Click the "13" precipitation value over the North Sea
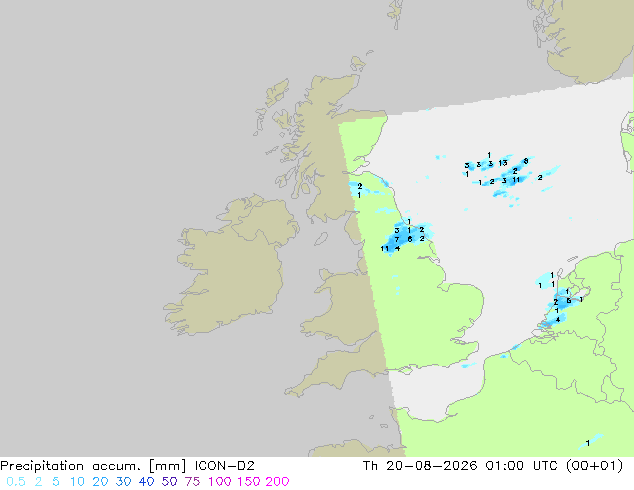The width and height of the screenshot is (634, 490). (x=503, y=163)
